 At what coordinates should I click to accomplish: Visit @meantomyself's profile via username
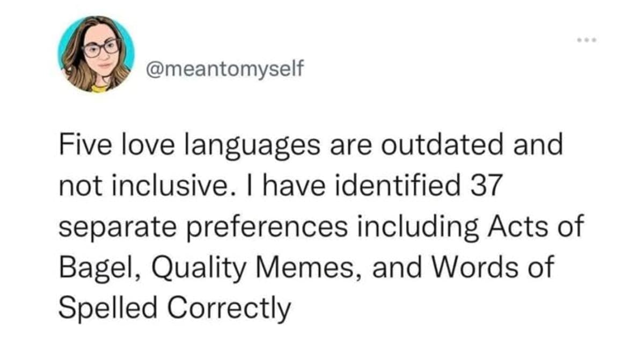tap(225, 68)
